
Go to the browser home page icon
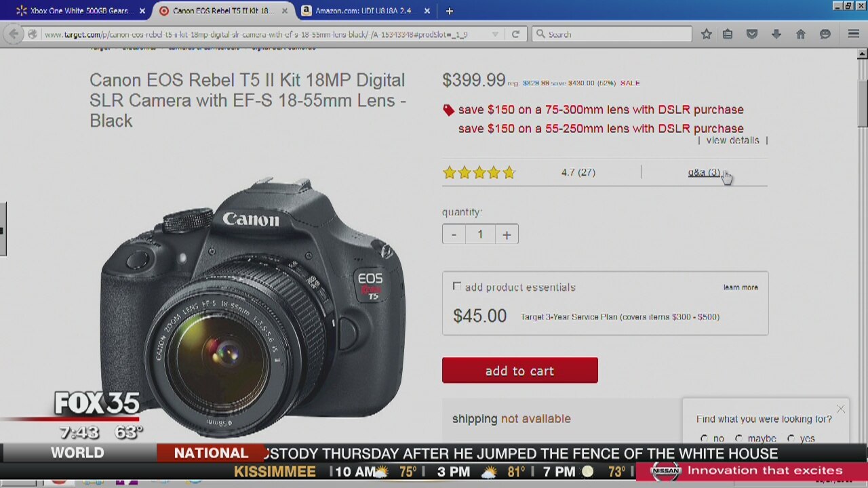[801, 34]
